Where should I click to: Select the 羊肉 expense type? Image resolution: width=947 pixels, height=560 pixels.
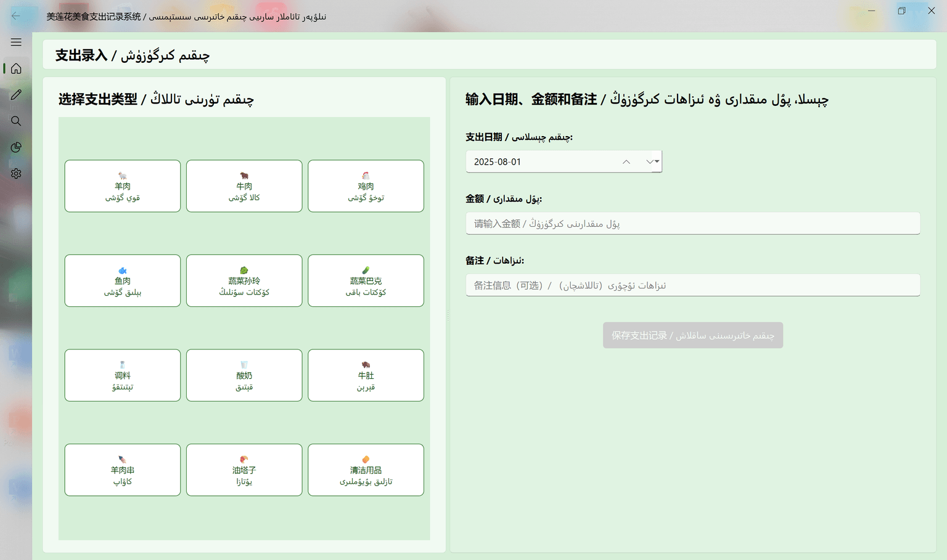(123, 186)
